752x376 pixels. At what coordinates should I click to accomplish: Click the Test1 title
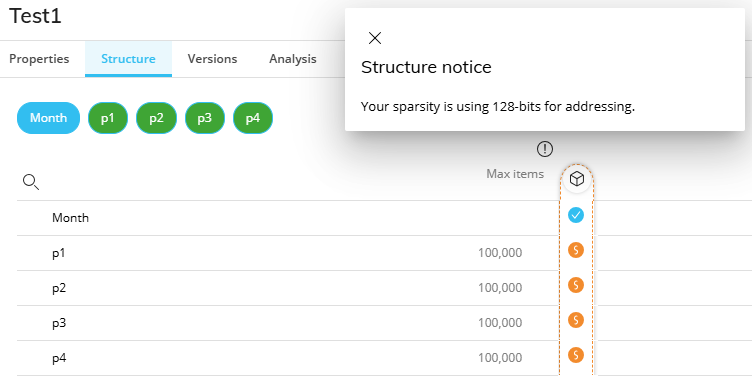(x=35, y=16)
